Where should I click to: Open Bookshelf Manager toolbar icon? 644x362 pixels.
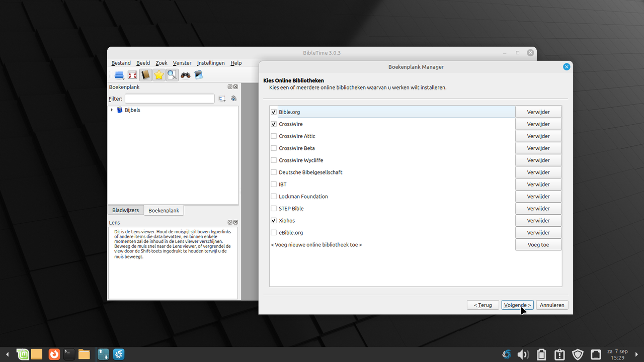(198, 75)
